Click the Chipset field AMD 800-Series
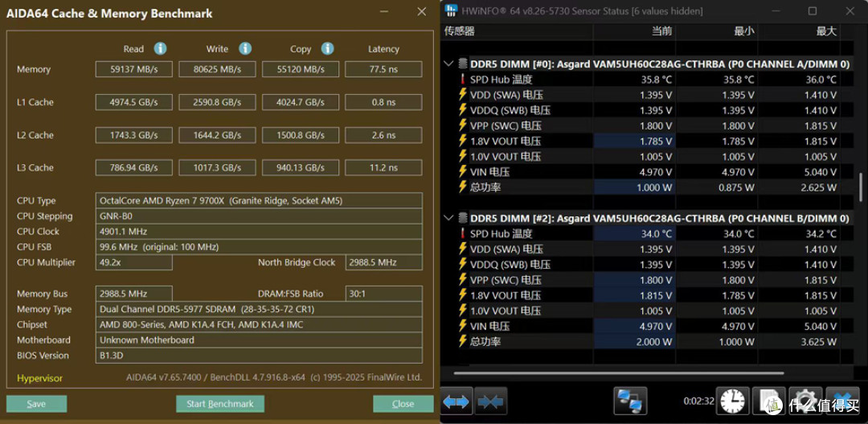This screenshot has height=424, width=868. [x=259, y=324]
